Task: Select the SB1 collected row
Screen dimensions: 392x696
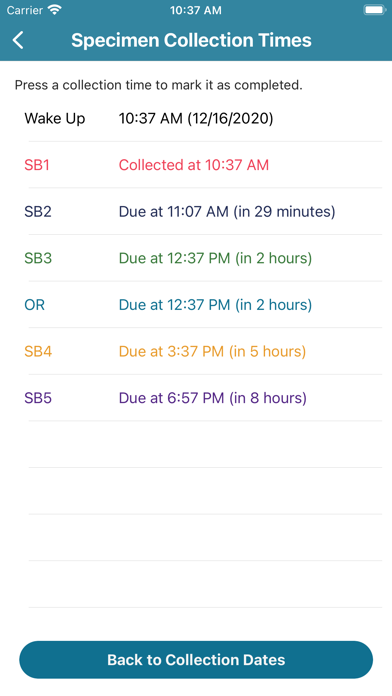Action: click(196, 165)
